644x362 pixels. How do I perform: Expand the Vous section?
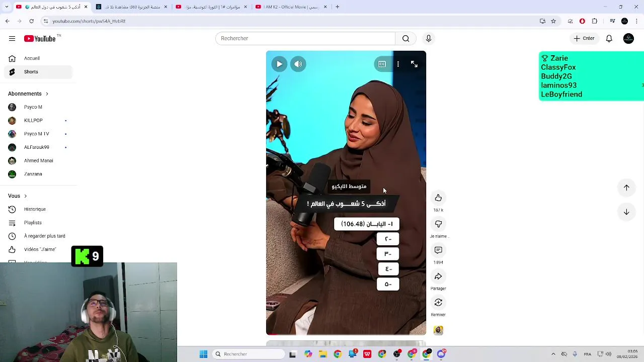coord(18,196)
